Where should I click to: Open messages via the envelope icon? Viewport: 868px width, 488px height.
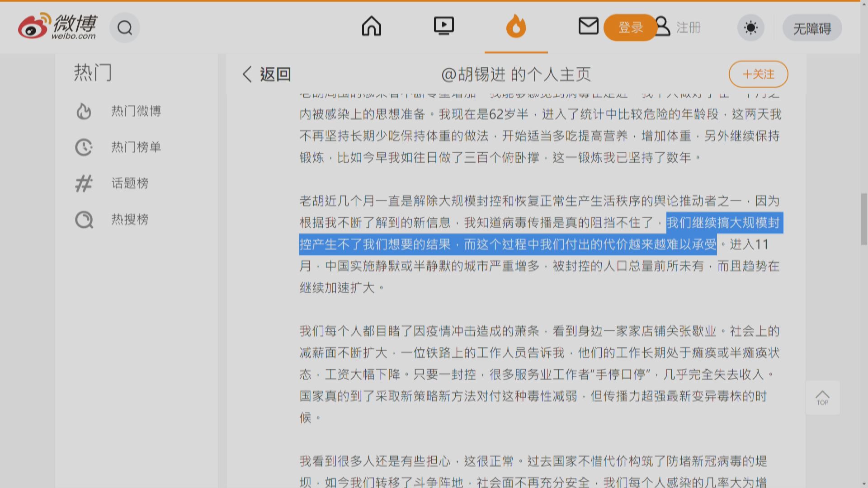pos(588,26)
